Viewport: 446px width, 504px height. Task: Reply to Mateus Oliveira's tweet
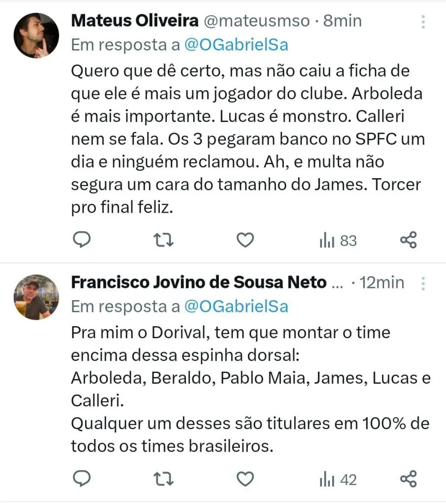pos(83,240)
